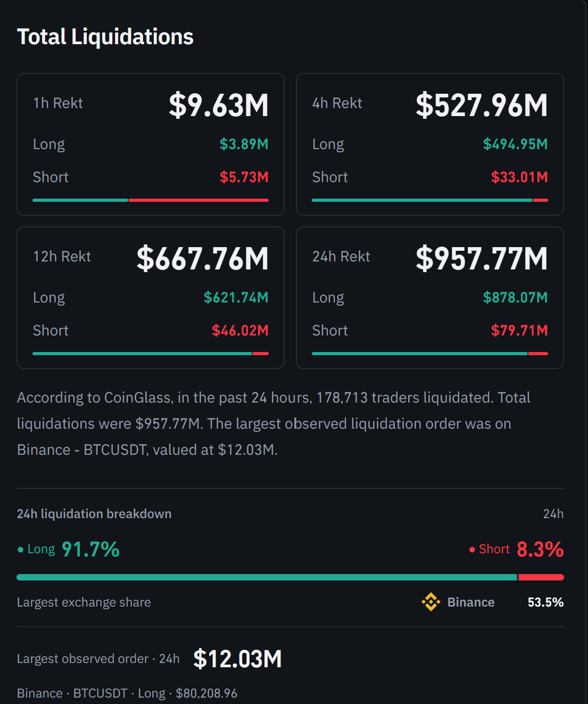The height and width of the screenshot is (704, 588).
Task: Click the $33.01M short value
Action: (519, 177)
